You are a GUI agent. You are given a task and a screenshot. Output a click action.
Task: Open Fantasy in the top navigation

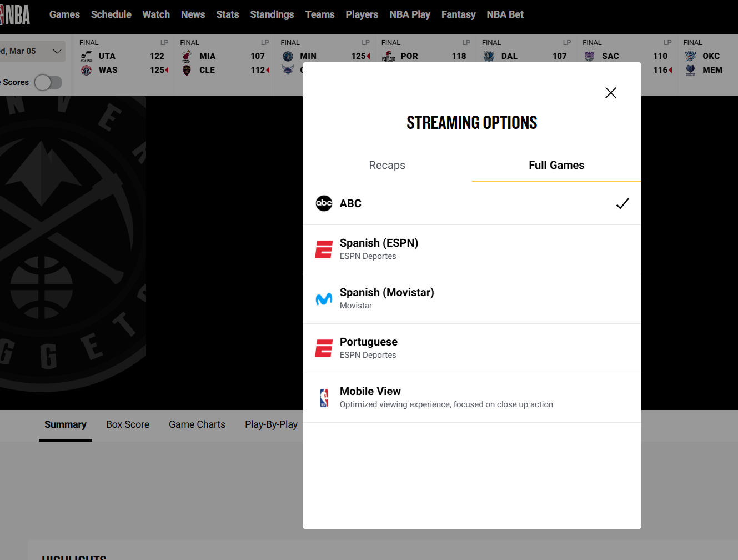[x=459, y=14]
